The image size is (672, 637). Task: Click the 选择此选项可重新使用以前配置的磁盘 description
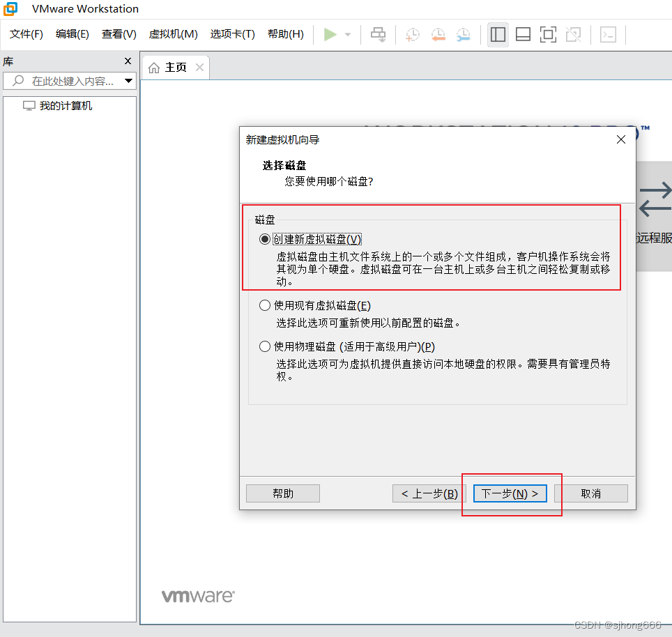tap(368, 323)
